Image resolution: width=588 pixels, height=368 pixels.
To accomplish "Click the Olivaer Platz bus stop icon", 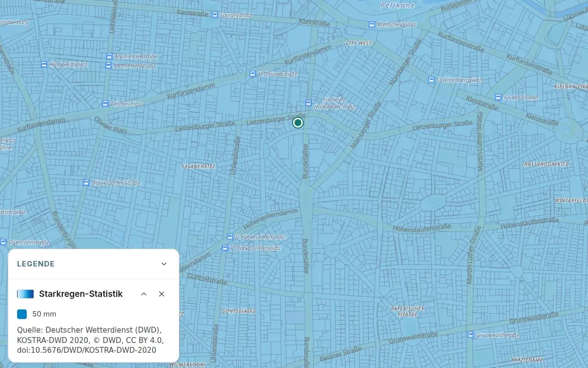I will point(105,104).
